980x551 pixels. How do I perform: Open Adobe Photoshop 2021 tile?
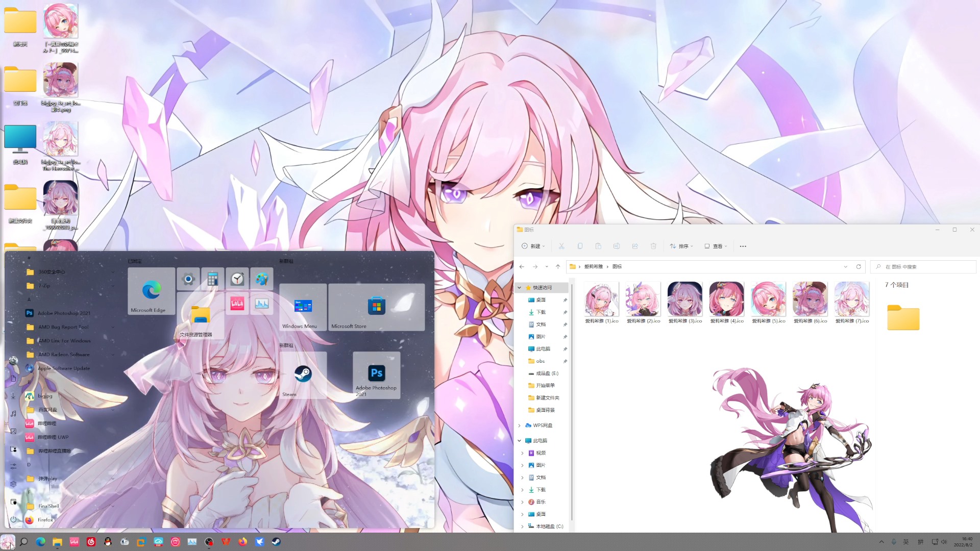pos(376,375)
